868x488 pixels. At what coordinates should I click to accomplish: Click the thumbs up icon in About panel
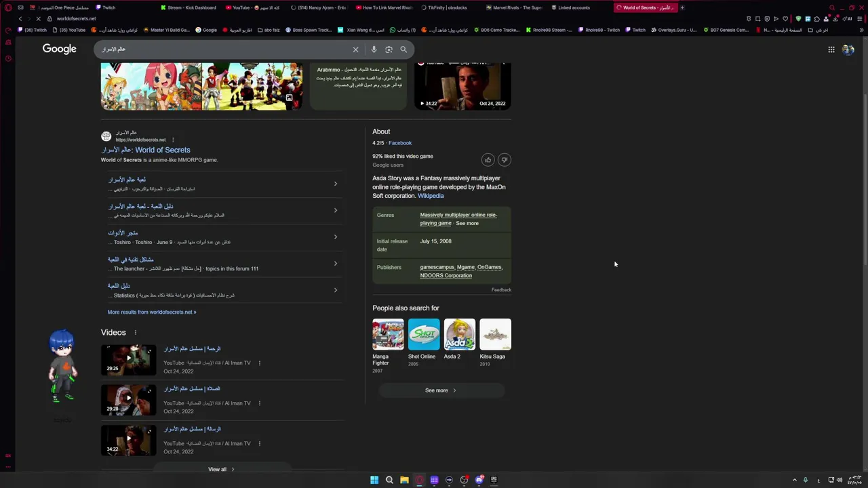click(x=488, y=160)
